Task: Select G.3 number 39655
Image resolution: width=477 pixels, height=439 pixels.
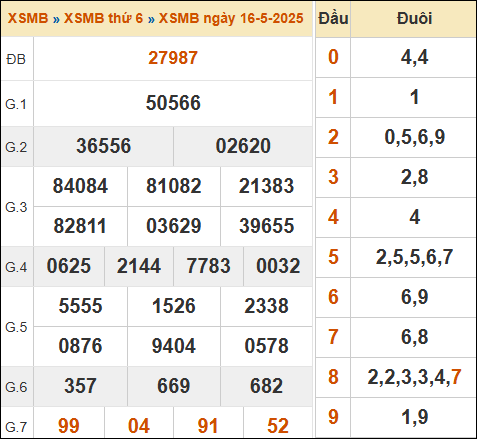Action: tap(267, 226)
